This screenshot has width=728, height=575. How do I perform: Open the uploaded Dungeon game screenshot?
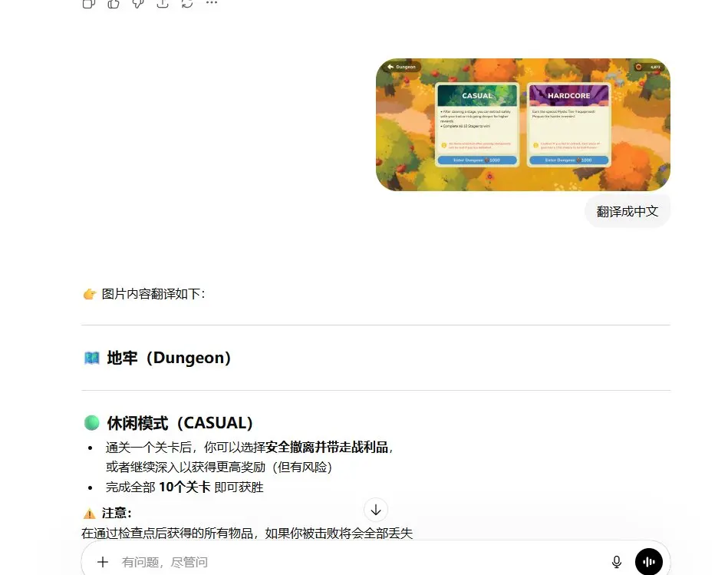522,124
